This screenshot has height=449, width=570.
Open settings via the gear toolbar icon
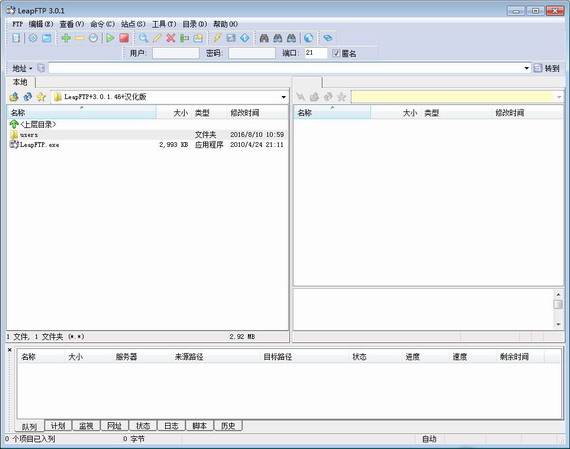coord(33,38)
